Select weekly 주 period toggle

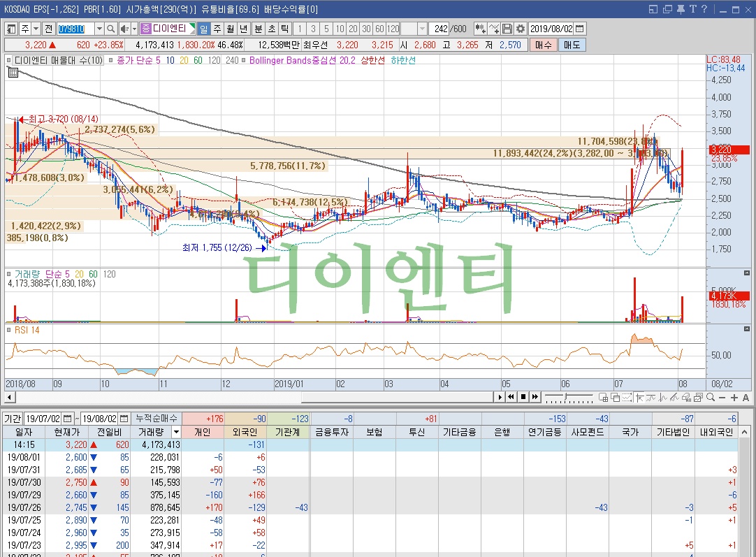pos(217,29)
